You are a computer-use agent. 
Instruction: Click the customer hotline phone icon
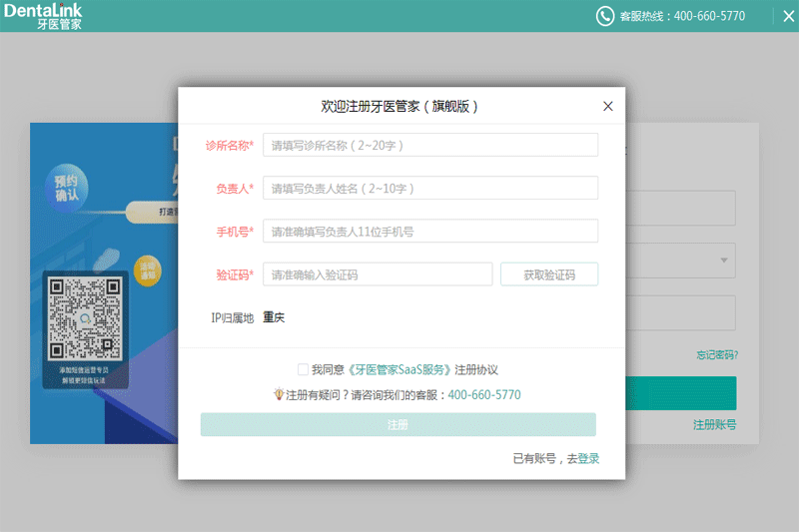605,16
